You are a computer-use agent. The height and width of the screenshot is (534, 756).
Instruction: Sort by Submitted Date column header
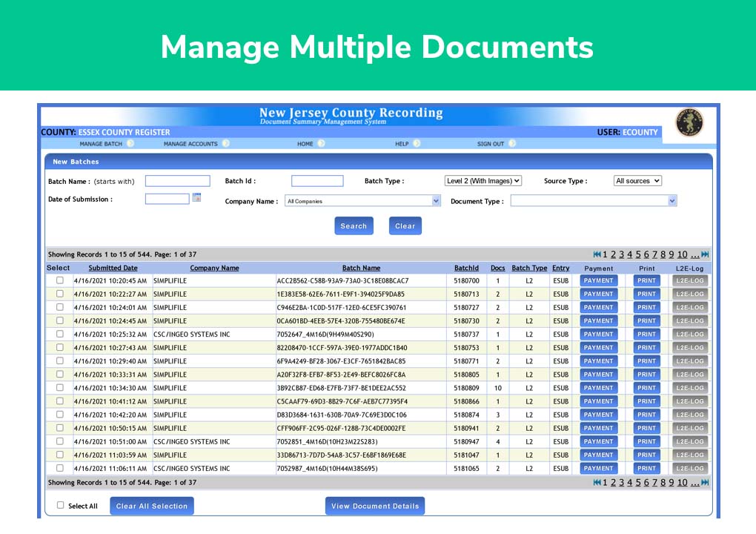[x=113, y=268]
